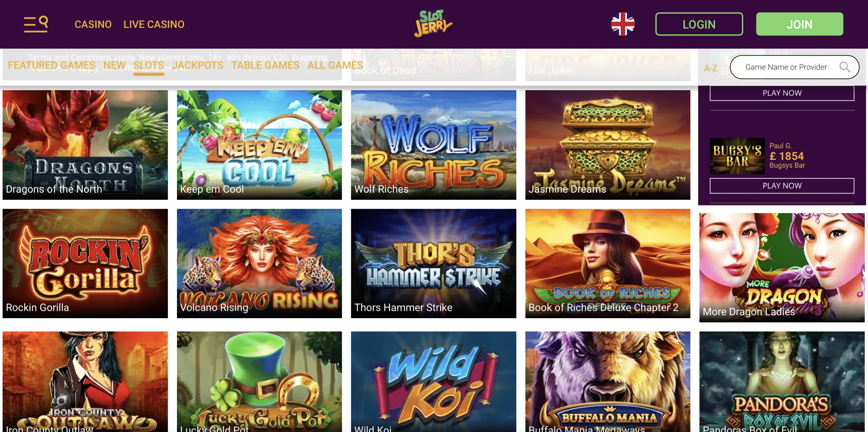Open the LIVE CASINO menu item
The image size is (868, 432).
pos(154,24)
